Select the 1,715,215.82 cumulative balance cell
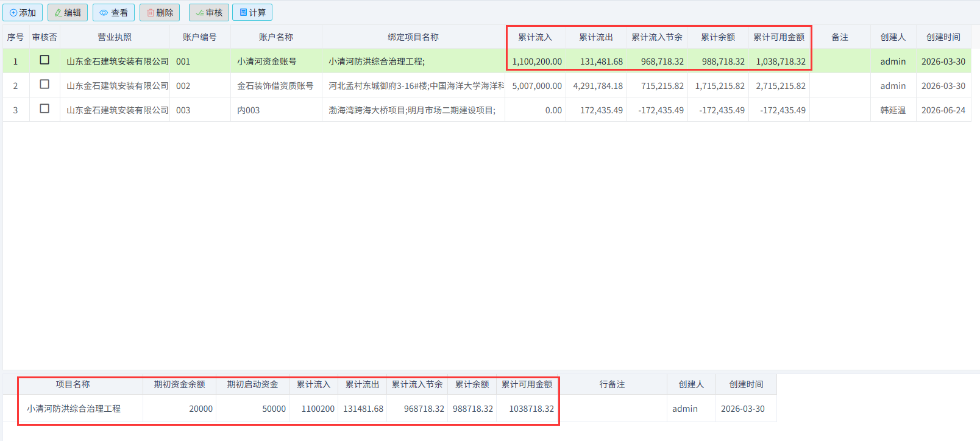The height and width of the screenshot is (441, 980). (719, 86)
